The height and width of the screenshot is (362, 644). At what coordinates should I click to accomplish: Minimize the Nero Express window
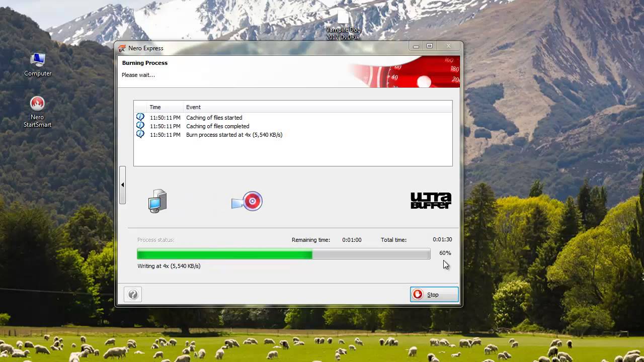(x=416, y=46)
